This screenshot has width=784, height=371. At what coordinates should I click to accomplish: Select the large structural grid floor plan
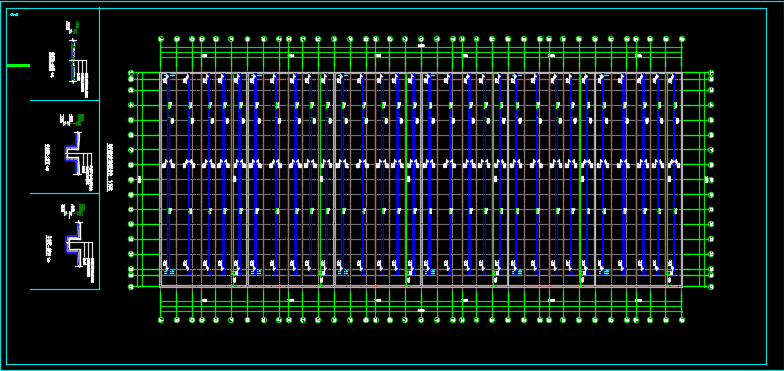pyautogui.click(x=420, y=179)
